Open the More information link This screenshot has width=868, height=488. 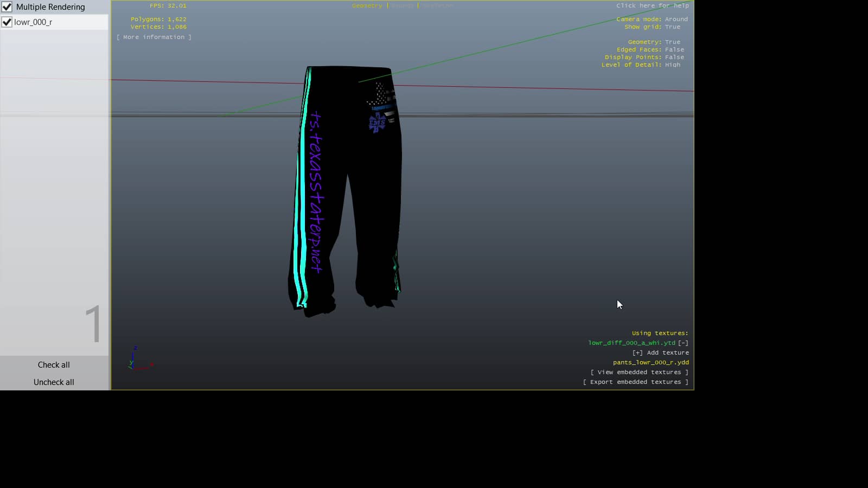pos(154,37)
